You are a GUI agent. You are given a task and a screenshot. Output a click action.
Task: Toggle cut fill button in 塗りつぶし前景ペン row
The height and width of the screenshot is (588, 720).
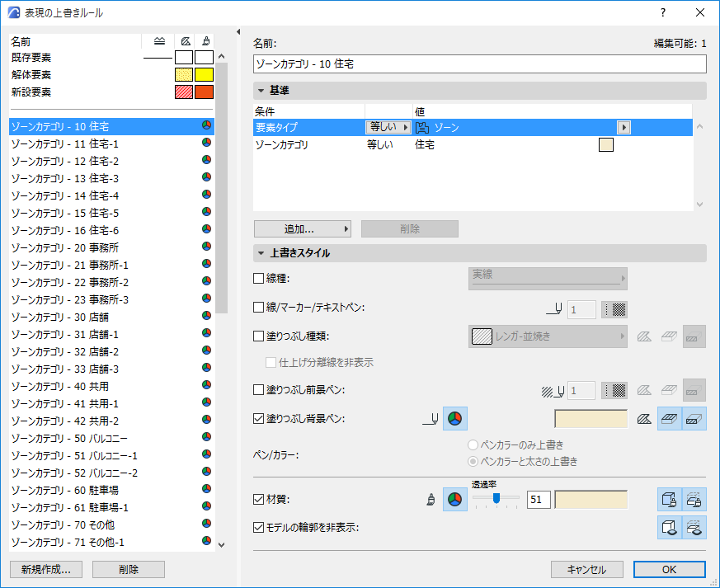click(694, 390)
